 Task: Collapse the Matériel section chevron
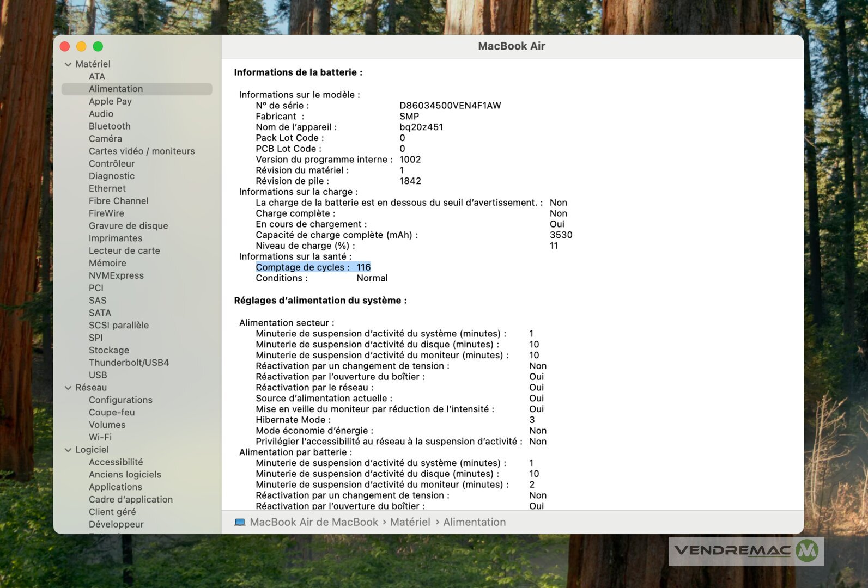[68, 64]
